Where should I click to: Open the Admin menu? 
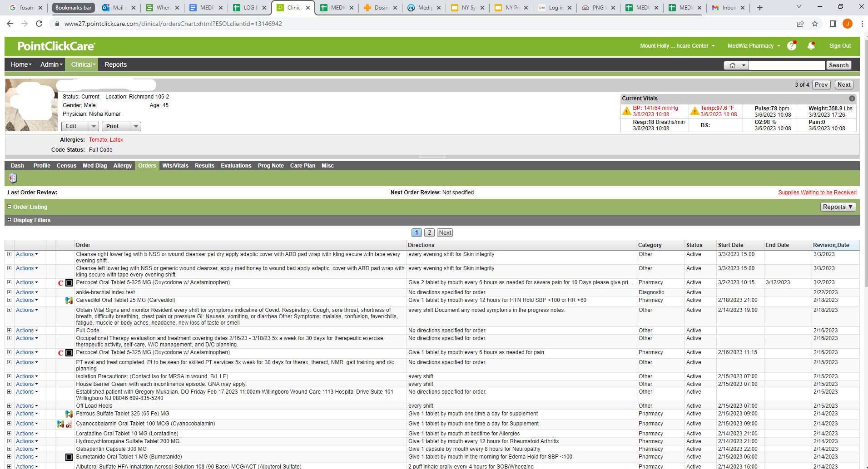click(51, 64)
